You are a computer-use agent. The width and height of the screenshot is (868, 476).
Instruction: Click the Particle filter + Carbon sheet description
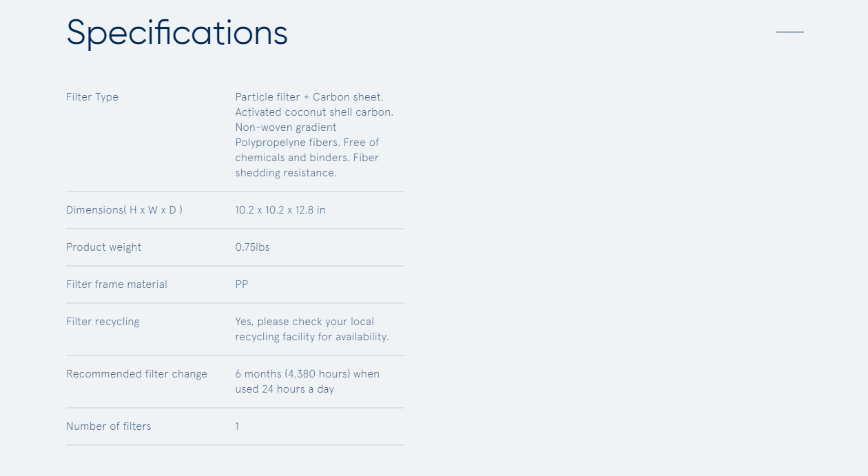(x=314, y=135)
